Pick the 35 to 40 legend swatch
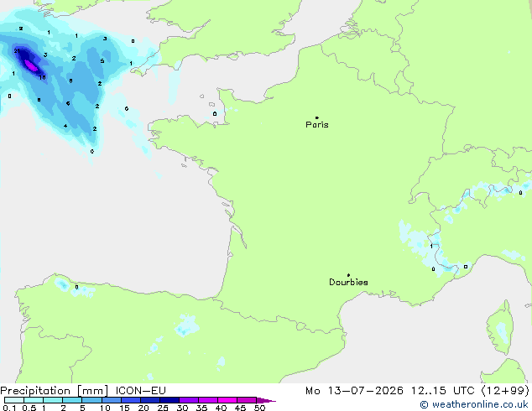 tap(207, 400)
